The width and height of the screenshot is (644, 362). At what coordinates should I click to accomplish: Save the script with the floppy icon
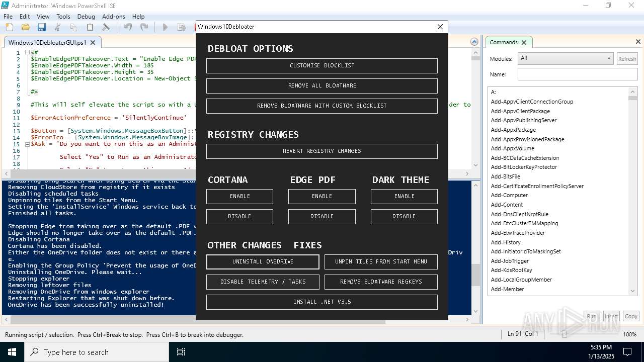41,27
